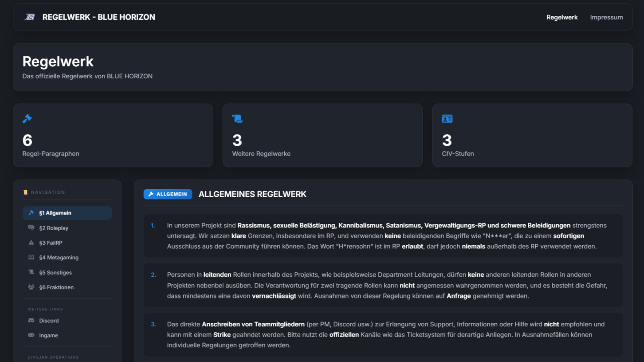This screenshot has height=362, width=644.
Task: Click the Regel-Paragraphen stats card
Action: pyautogui.click(x=113, y=135)
